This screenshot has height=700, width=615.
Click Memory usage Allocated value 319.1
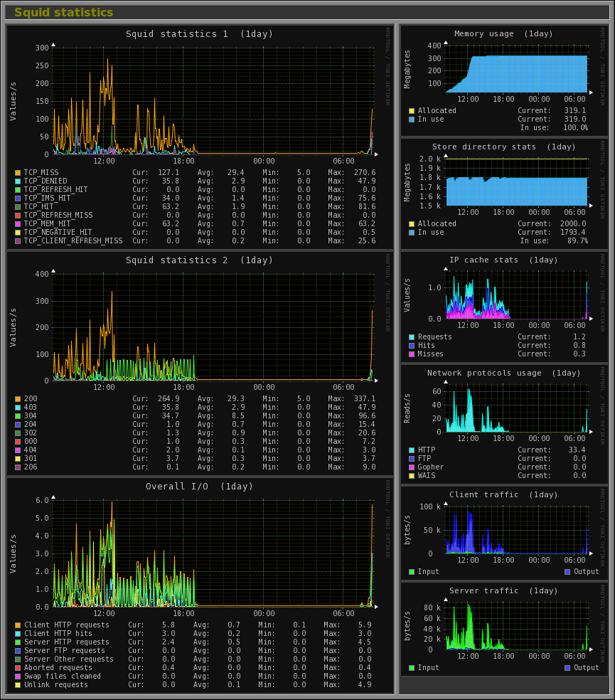(x=575, y=110)
